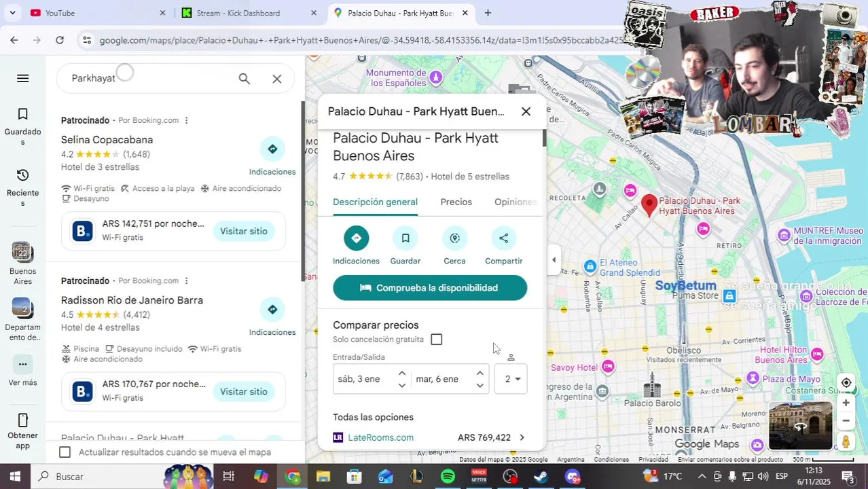Click the my location button
868x489 pixels.
[846, 383]
